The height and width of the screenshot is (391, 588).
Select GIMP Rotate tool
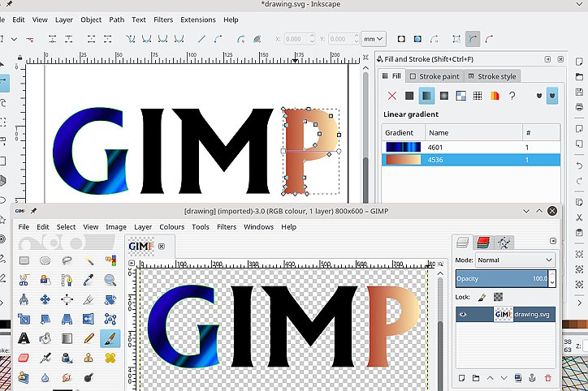tap(110, 299)
